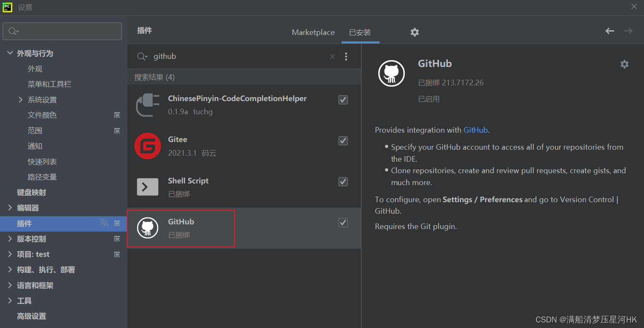The image size is (644, 328).
Task: Open 路径变量 settings page
Action: coord(42,177)
